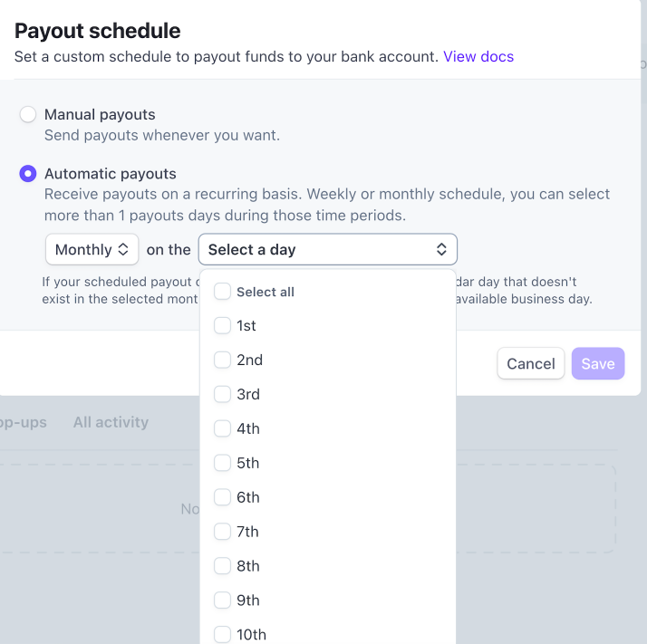Viewport: 647px width, 644px height.
Task: Toggle the 5th day checkbox
Action: tap(223, 464)
